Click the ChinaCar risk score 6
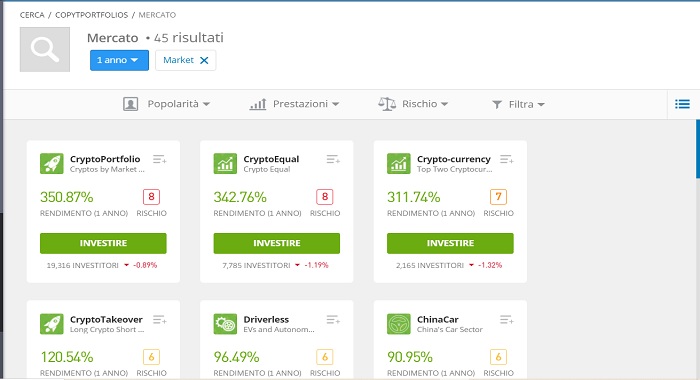 coord(498,357)
